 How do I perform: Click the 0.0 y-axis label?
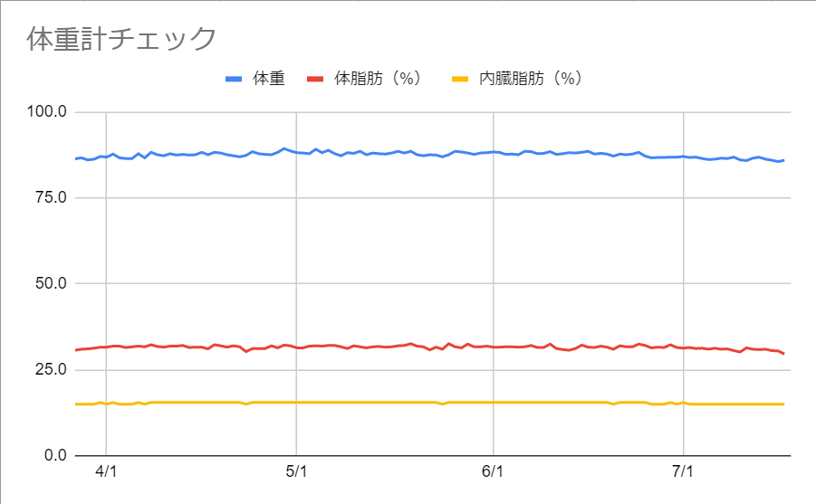pyautogui.click(x=55, y=456)
